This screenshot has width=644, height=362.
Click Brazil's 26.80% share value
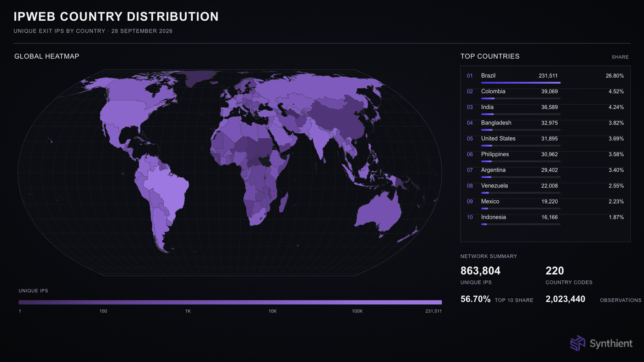pyautogui.click(x=615, y=76)
